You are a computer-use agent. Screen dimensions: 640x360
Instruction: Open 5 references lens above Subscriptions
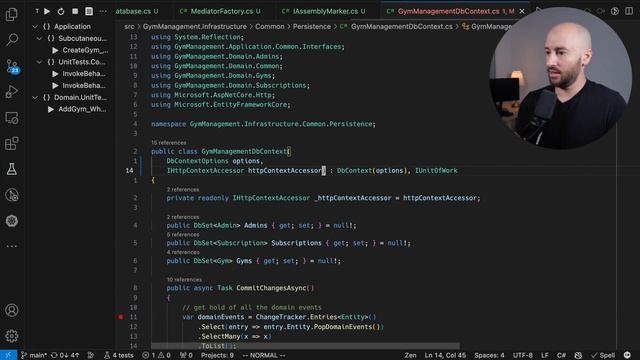183,235
